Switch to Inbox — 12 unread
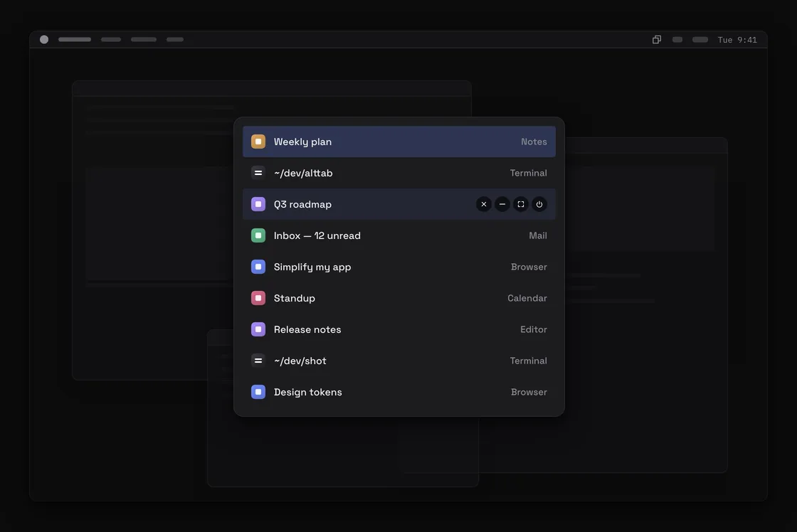The width and height of the screenshot is (797, 532). (x=399, y=235)
